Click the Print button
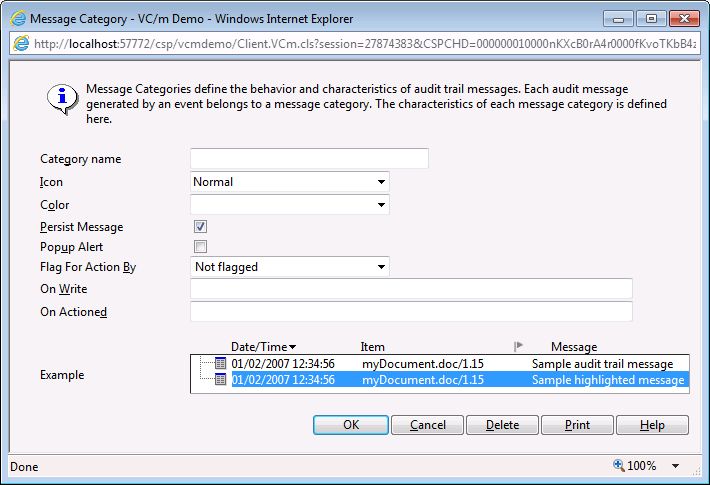 tap(577, 425)
